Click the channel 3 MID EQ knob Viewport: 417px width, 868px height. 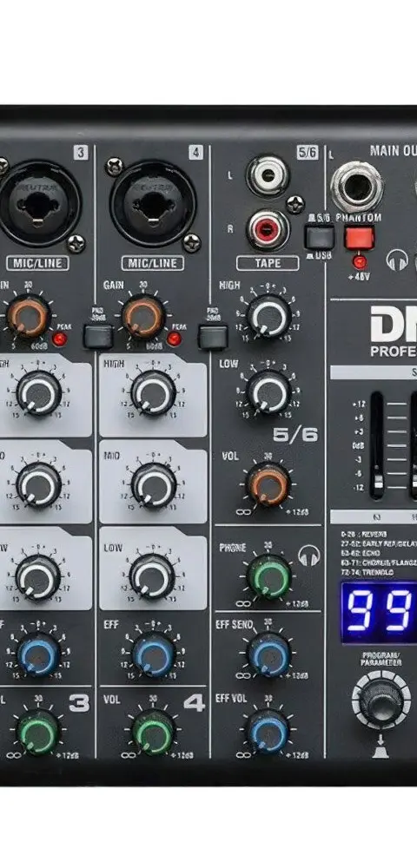39,485
